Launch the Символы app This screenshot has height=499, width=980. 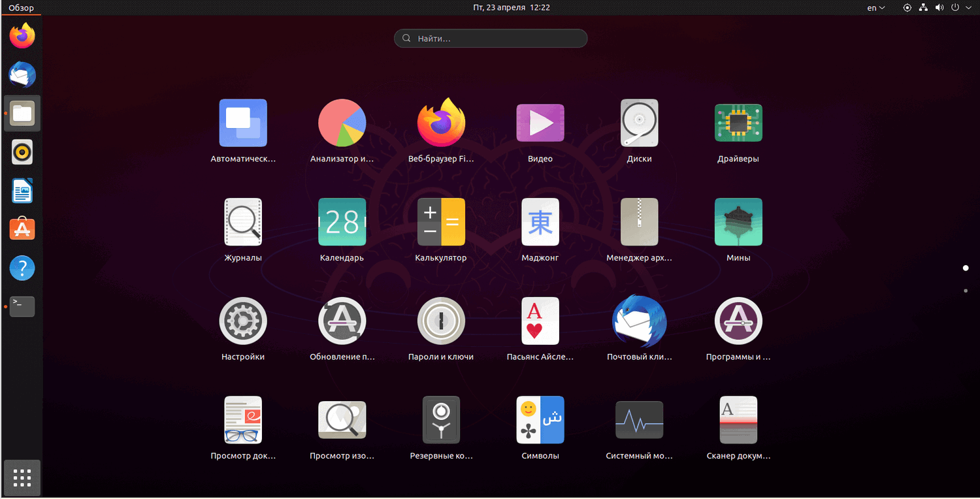click(540, 421)
